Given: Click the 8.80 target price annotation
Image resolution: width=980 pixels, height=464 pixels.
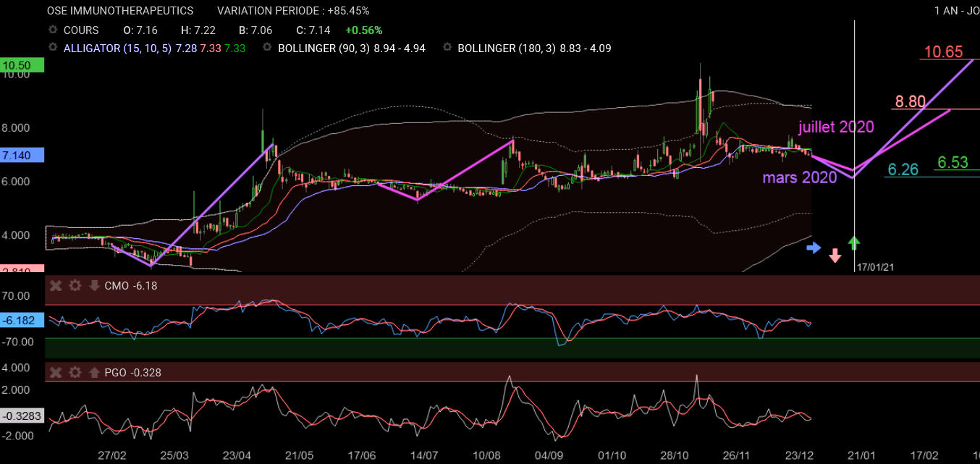Looking at the screenshot, I should point(910,101).
